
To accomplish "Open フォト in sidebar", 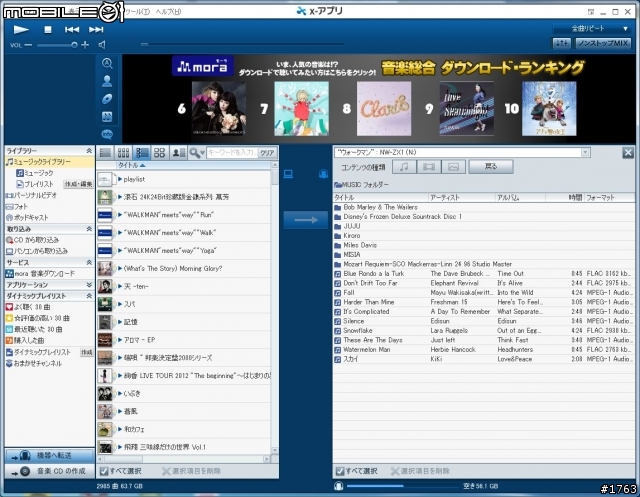I will tap(17, 206).
